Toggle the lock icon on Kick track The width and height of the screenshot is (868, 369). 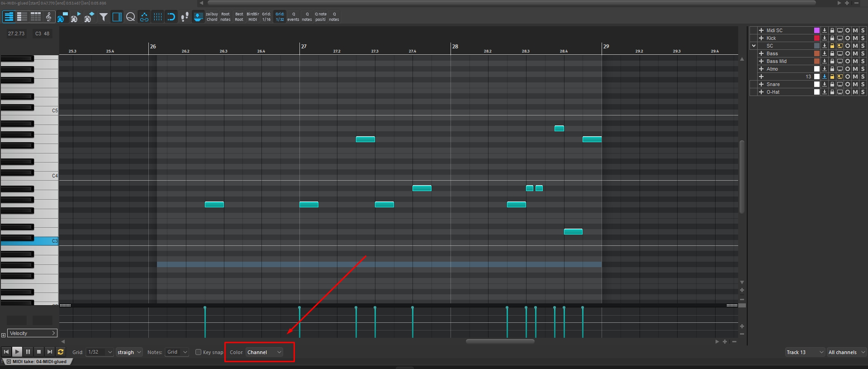coord(832,38)
